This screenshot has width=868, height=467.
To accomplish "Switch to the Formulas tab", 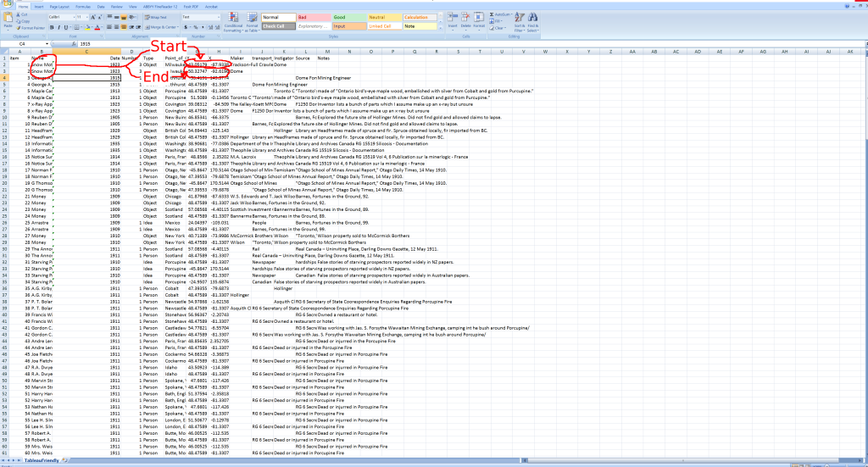I will [83, 7].
